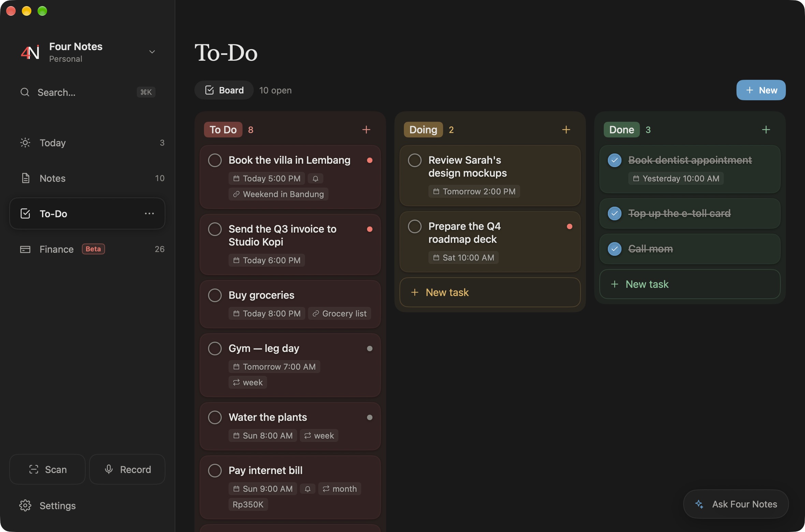Click the Record microphone button
Viewport: 805px width, 532px height.
click(127, 469)
